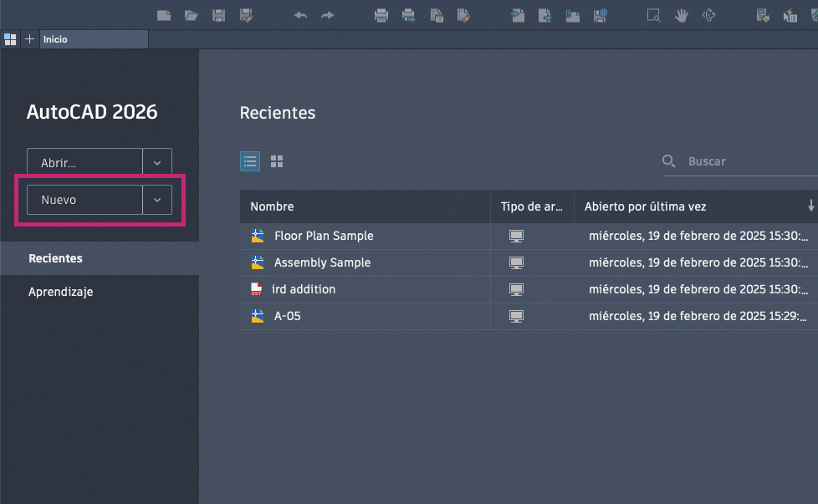Sort by Abierto por última vez header
Image resolution: width=818 pixels, height=504 pixels.
click(x=645, y=206)
